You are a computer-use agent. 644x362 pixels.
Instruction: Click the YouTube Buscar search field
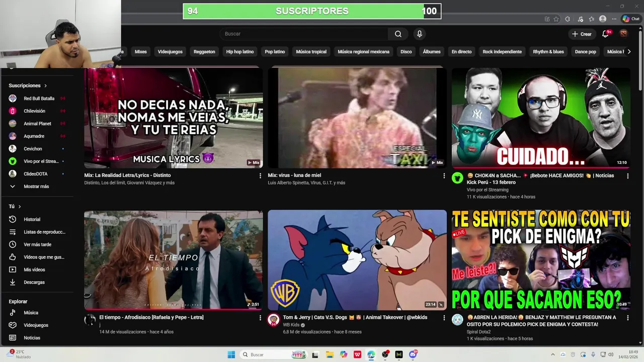pyautogui.click(x=304, y=34)
